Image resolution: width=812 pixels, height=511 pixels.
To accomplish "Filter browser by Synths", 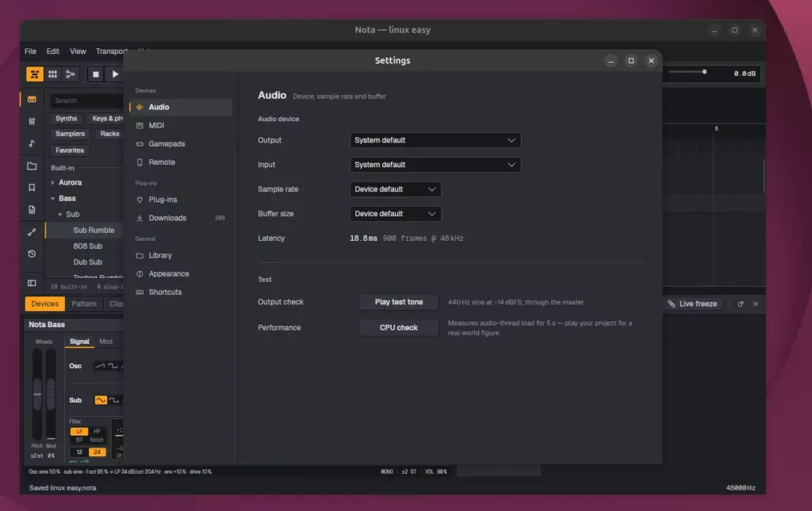I will click(67, 118).
